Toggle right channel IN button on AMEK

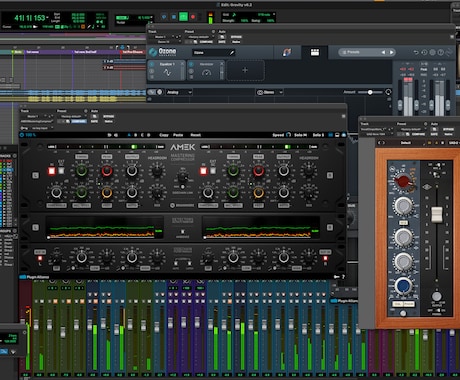click(203, 171)
